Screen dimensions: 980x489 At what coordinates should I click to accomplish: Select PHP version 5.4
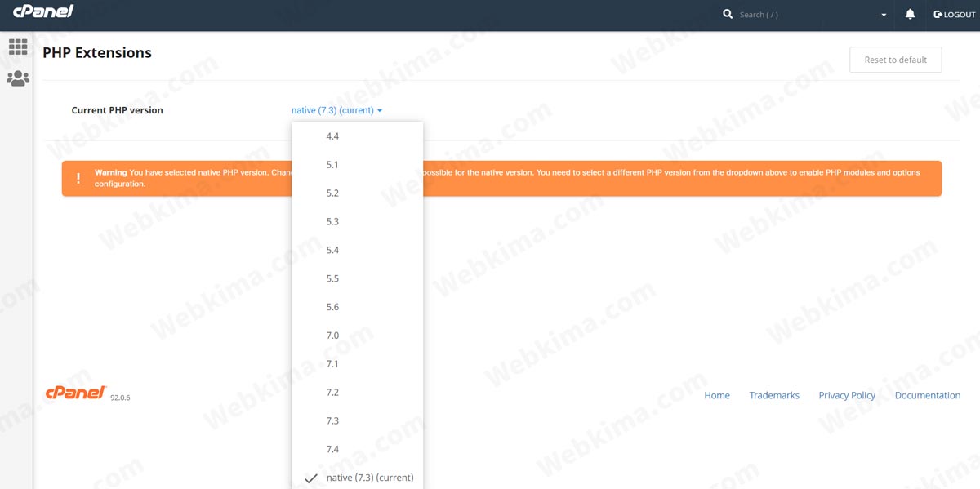(x=358, y=250)
